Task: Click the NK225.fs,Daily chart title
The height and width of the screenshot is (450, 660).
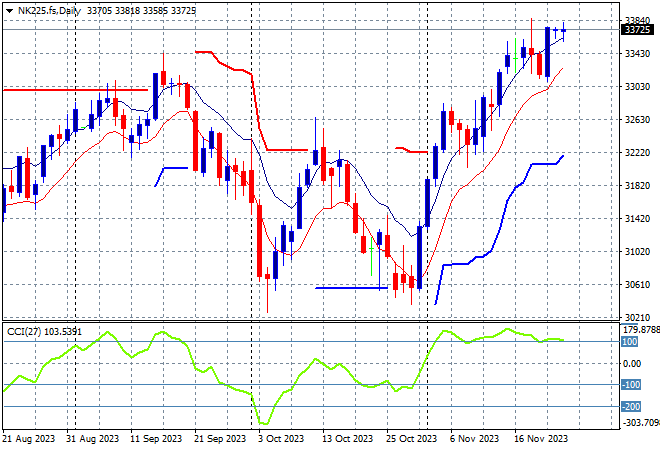Action: [49, 11]
